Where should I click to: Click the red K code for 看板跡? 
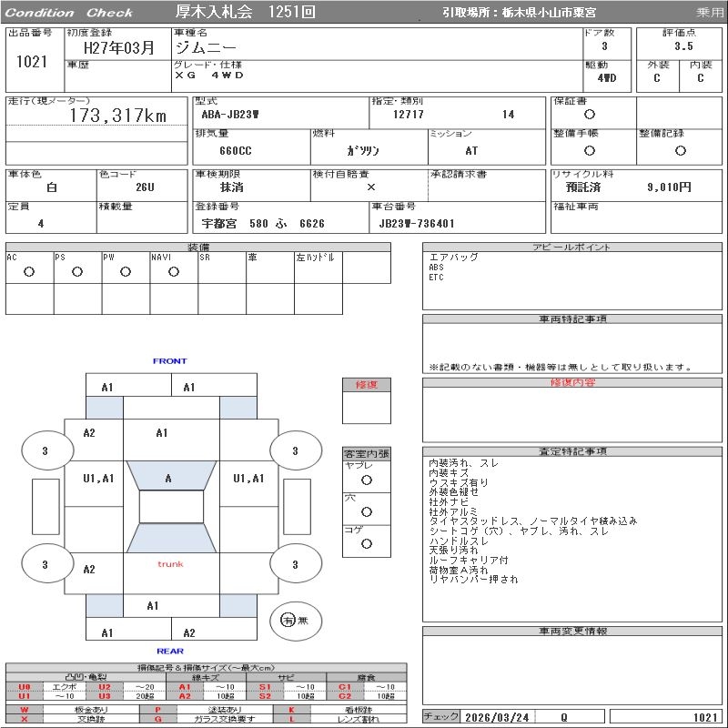[291, 710]
